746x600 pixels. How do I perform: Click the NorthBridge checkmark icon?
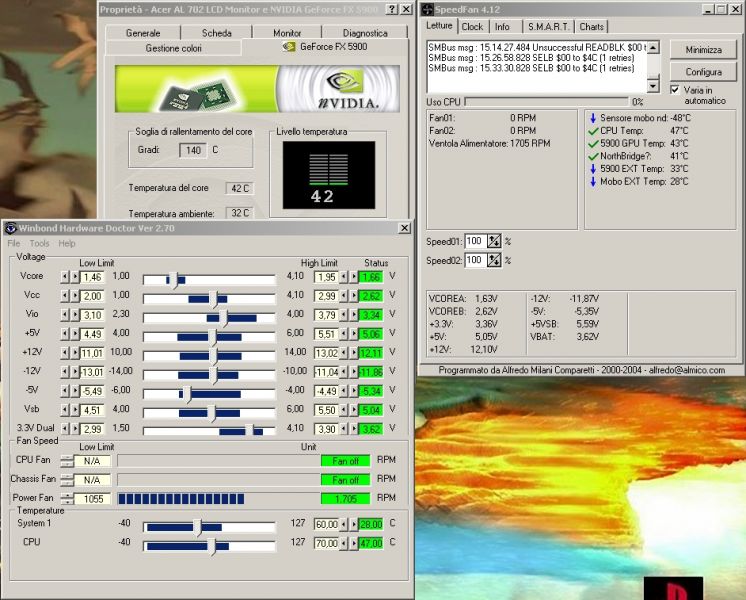[x=593, y=156]
